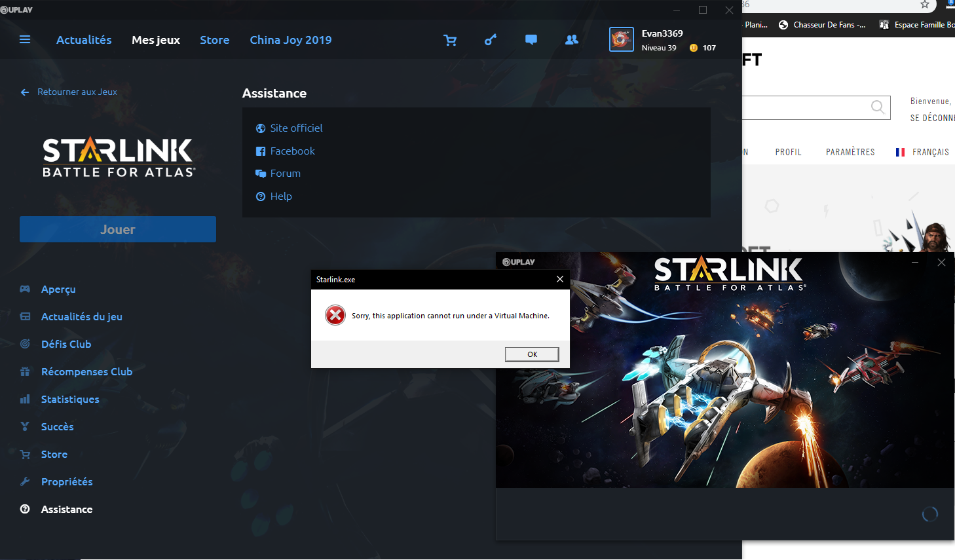Click the French flag icon in browser page
Image resolution: width=955 pixels, height=560 pixels.
pyautogui.click(x=901, y=152)
